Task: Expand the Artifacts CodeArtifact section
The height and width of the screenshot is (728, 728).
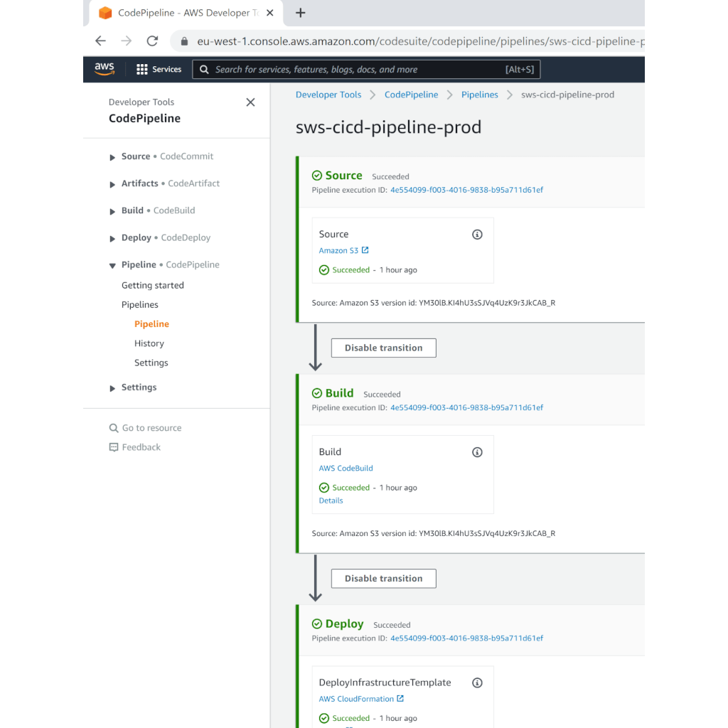Action: (112, 184)
